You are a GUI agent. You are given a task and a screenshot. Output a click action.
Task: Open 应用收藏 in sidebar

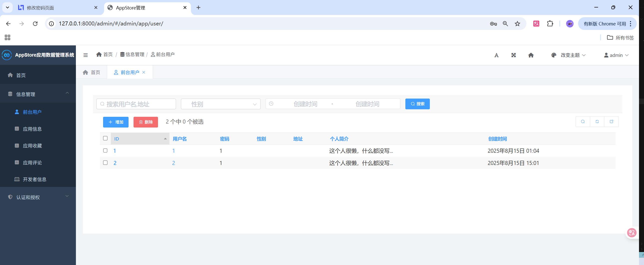tap(38, 145)
